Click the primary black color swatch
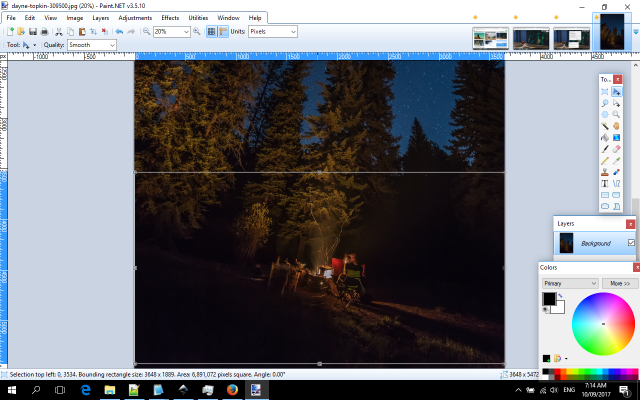Image resolution: width=640 pixels, height=400 pixels. [549, 299]
